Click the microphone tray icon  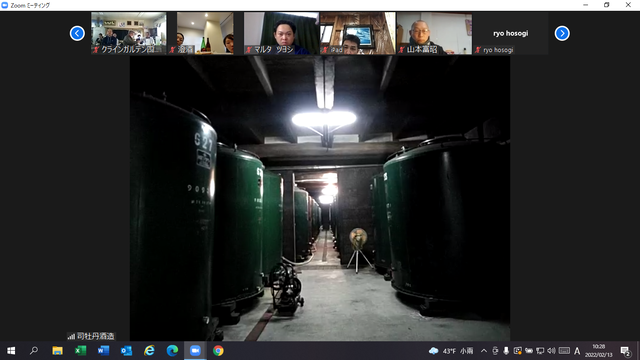(506, 351)
